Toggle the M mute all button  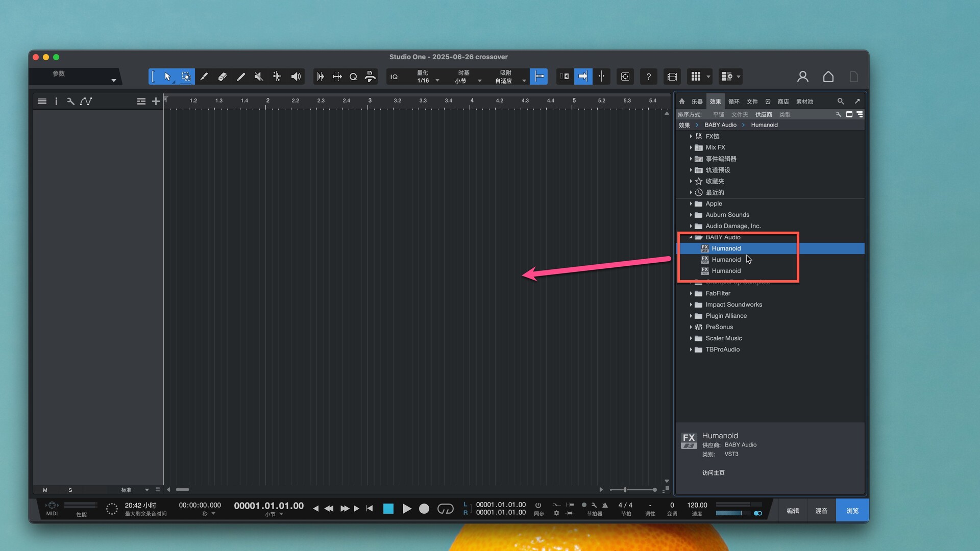pos(45,490)
